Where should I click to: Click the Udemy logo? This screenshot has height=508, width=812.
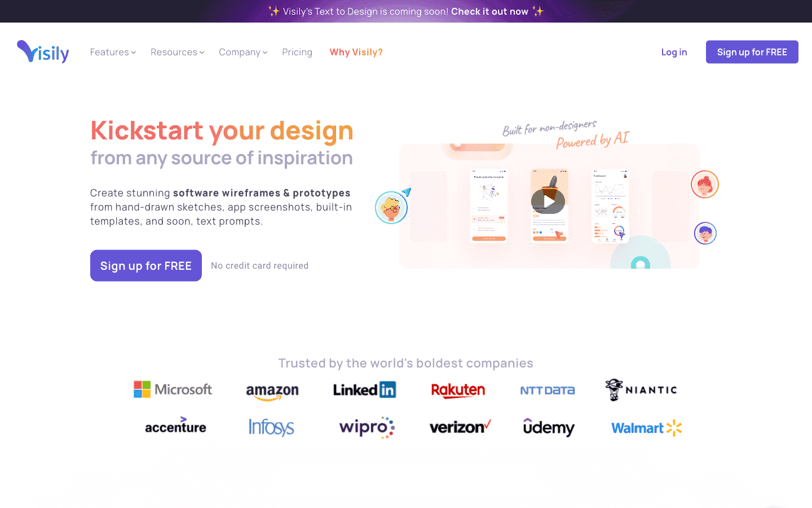549,427
